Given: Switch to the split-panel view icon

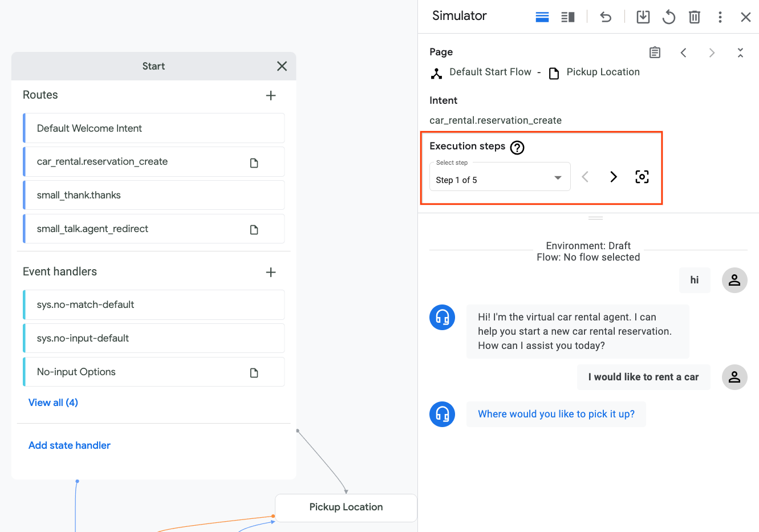Looking at the screenshot, I should pos(567,17).
